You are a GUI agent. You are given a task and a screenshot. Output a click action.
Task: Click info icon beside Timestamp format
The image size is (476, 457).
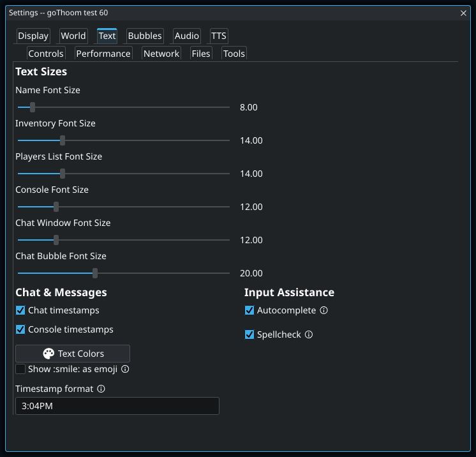pos(101,389)
